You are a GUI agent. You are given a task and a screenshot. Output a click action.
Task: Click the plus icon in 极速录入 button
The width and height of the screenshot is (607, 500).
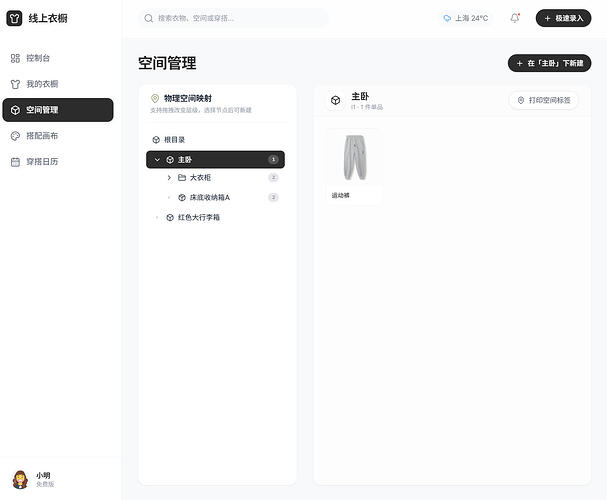[547, 18]
